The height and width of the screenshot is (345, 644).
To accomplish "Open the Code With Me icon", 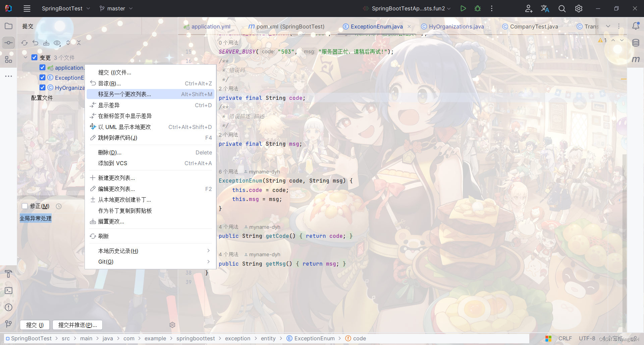I will point(529,8).
